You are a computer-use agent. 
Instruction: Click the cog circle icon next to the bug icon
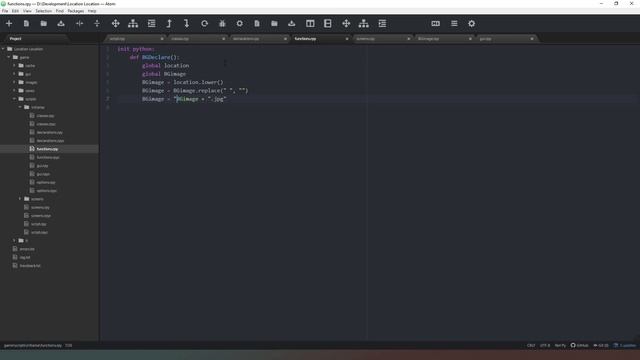click(240, 24)
